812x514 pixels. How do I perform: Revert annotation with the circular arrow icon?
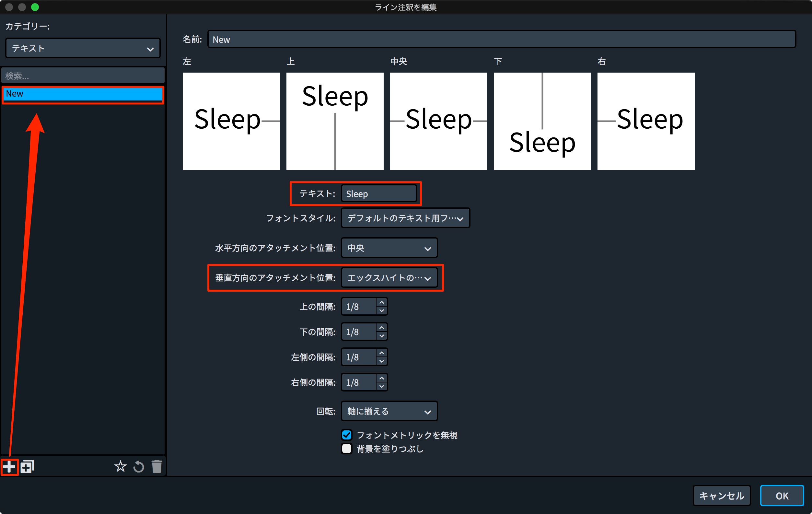(x=139, y=467)
